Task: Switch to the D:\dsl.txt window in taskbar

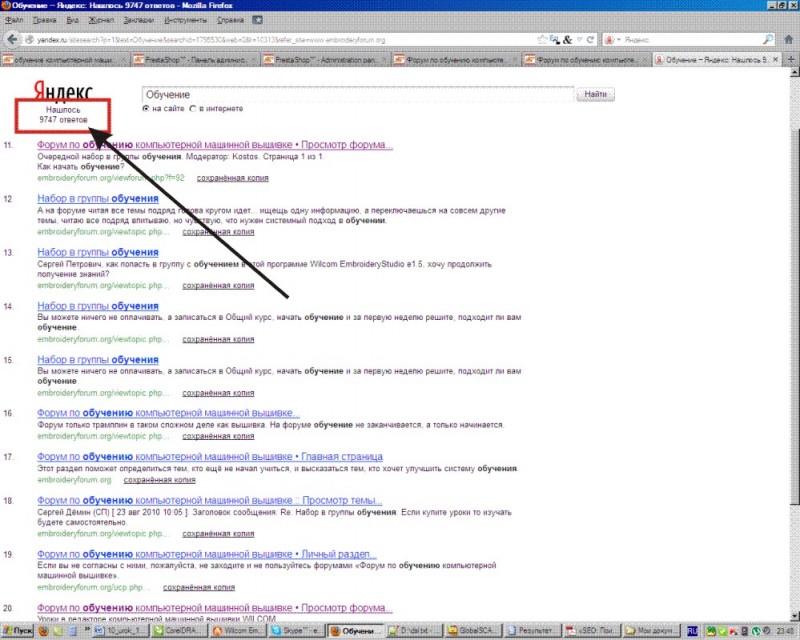Action: click(414, 631)
